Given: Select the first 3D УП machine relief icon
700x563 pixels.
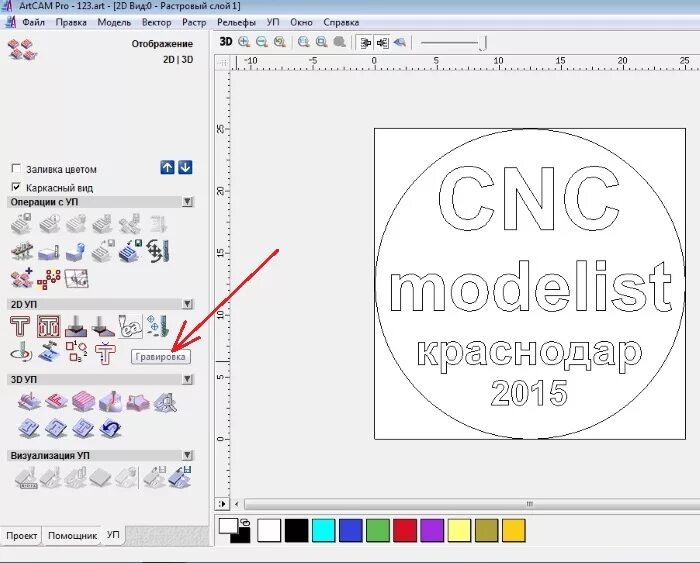Looking at the screenshot, I should point(29,401).
